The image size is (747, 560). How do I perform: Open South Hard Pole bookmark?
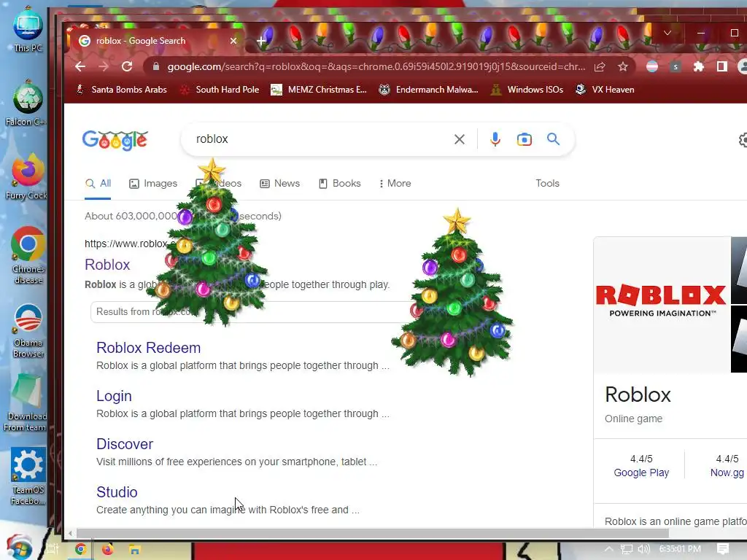pos(220,90)
